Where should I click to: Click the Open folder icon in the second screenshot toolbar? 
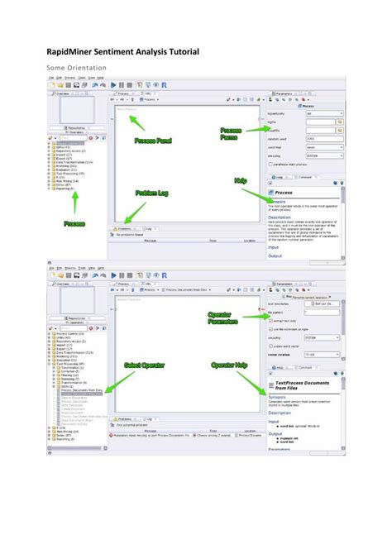60,275
